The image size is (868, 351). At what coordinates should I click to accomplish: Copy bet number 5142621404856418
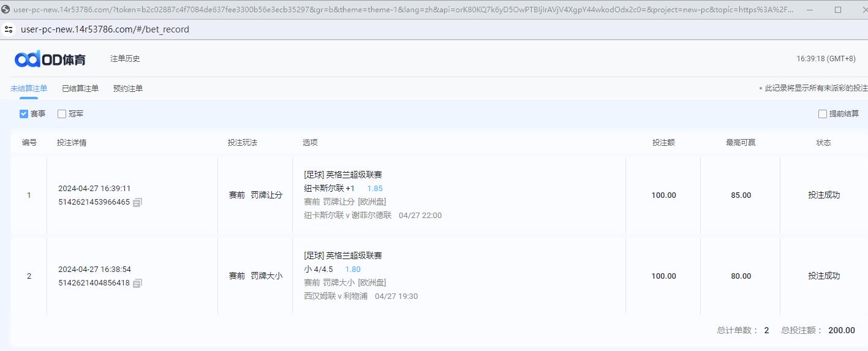pos(137,283)
